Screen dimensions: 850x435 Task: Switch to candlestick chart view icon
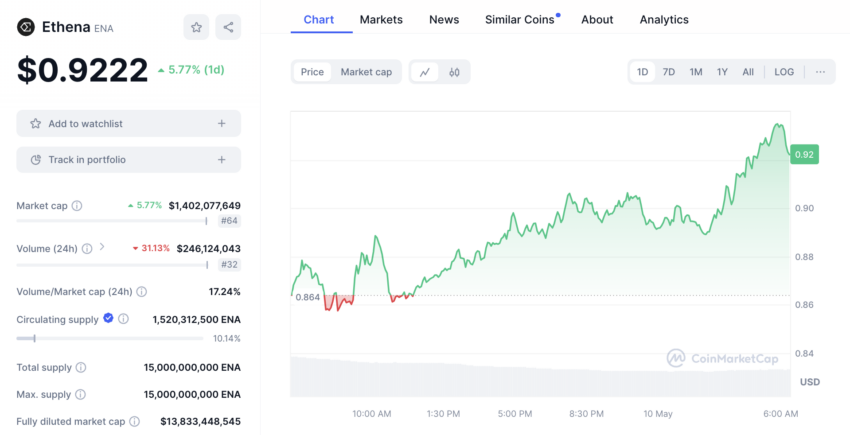[x=454, y=72]
